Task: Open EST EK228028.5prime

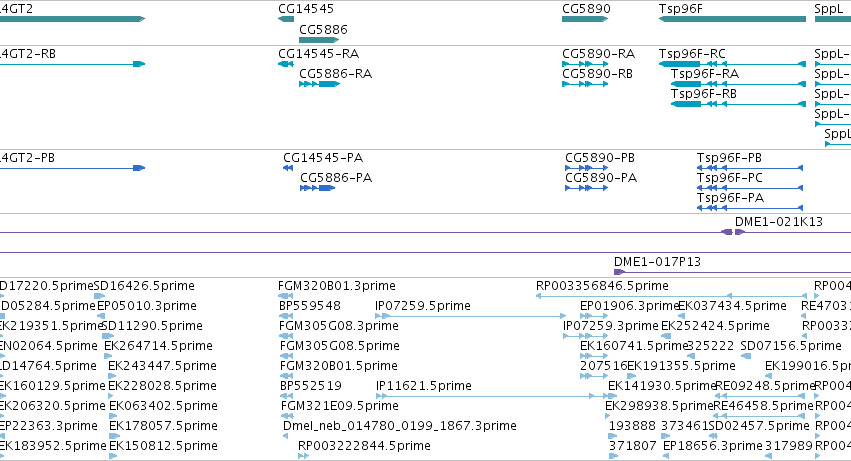Action: pyautogui.click(x=162, y=387)
